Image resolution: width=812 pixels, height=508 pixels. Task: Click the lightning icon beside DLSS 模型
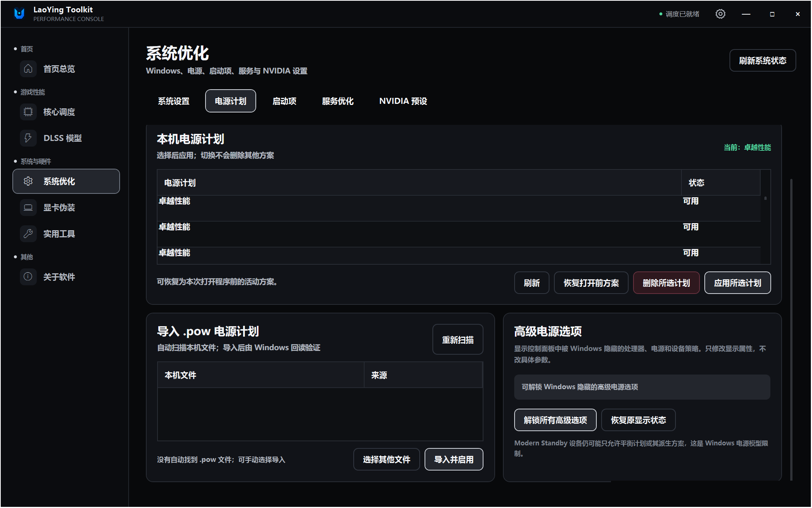coord(28,138)
